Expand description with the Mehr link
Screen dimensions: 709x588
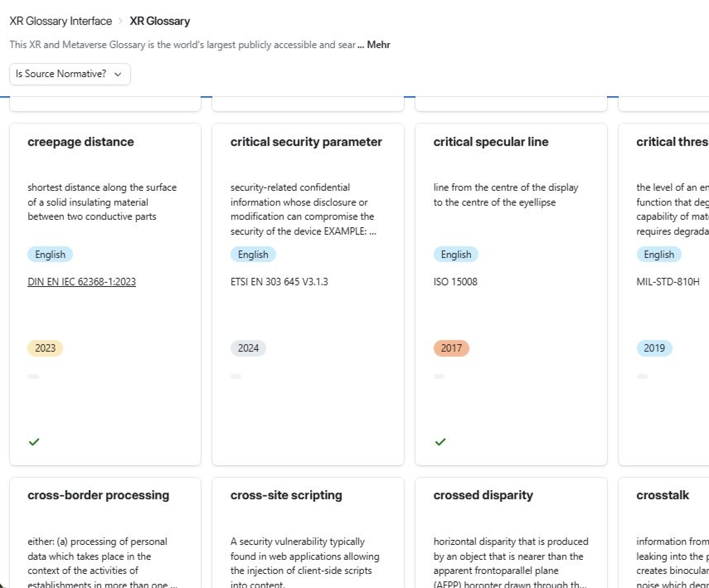(379, 44)
